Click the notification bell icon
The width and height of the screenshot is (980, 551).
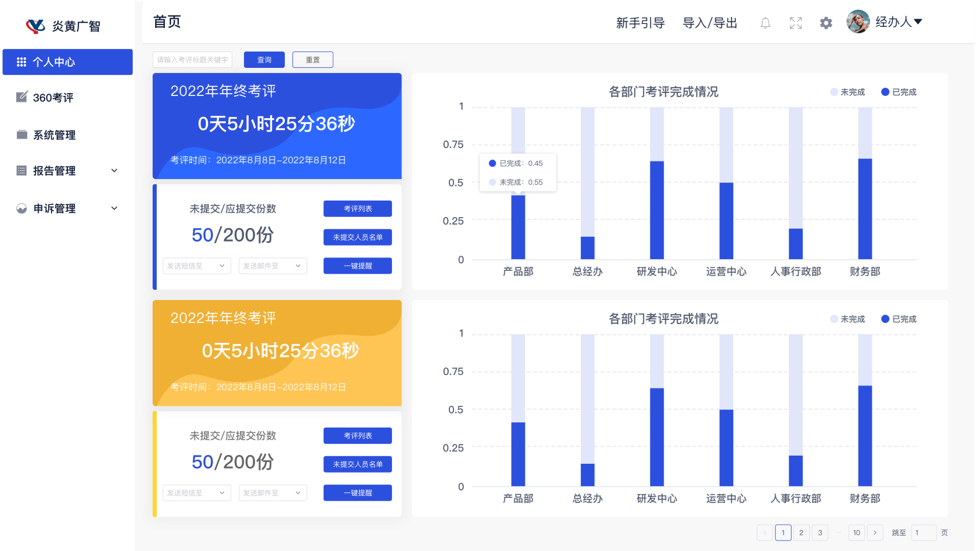point(765,23)
